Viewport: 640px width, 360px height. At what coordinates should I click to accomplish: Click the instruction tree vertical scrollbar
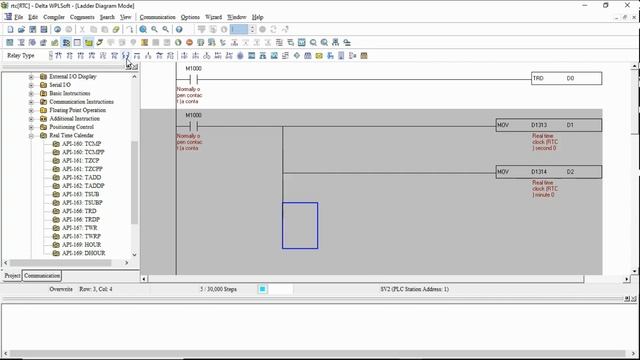(x=134, y=182)
